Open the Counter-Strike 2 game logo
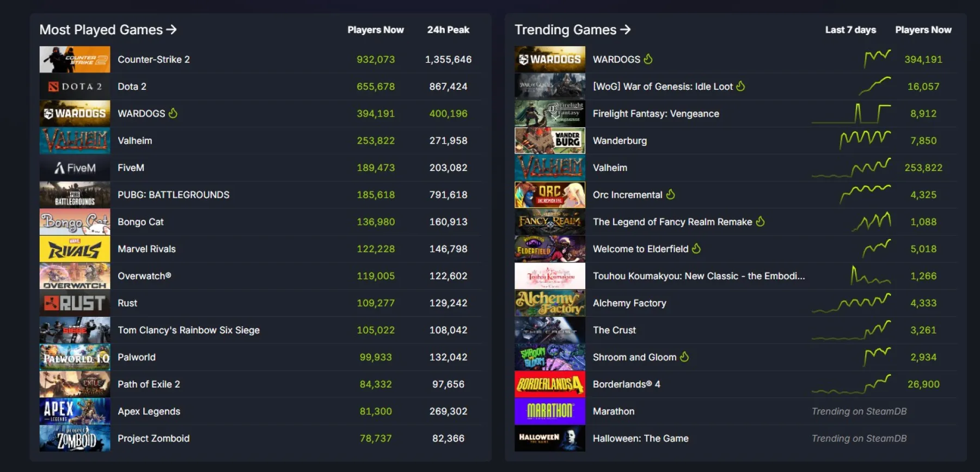This screenshot has width=980, height=472. coord(75,59)
